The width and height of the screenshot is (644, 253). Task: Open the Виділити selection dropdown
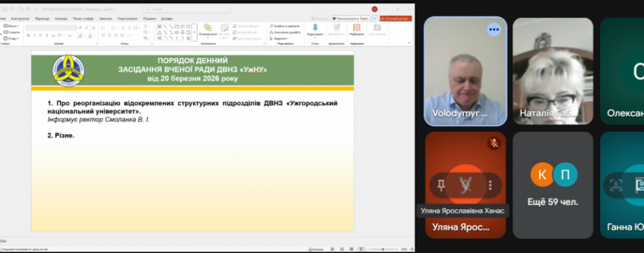coord(280,38)
